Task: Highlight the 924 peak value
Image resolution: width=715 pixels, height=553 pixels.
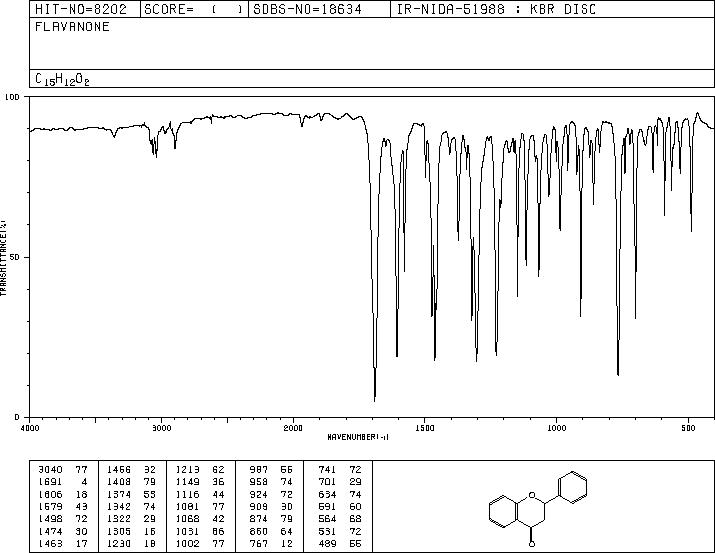Action: click(259, 495)
